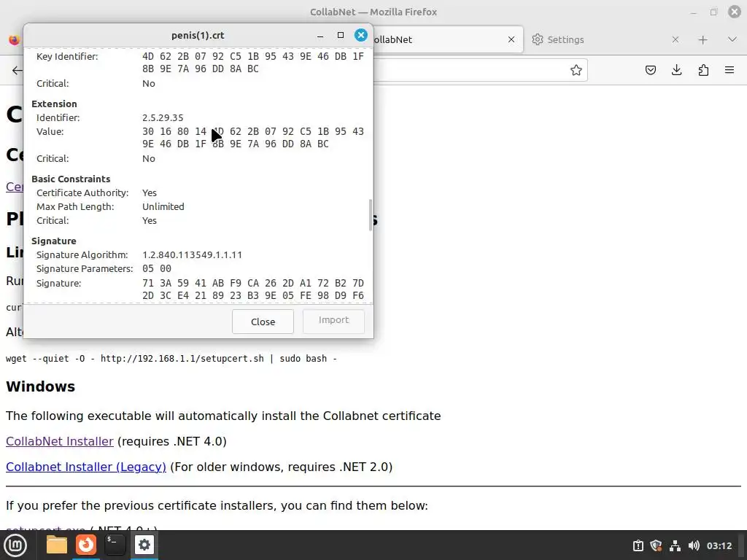Close the CollabNet tab
The height and width of the screenshot is (560, 747).
pos(511,39)
